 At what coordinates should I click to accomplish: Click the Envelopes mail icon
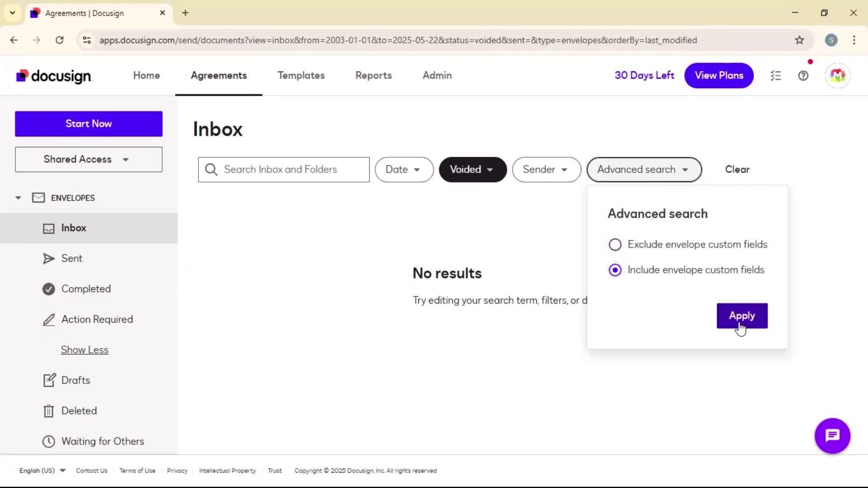point(38,198)
